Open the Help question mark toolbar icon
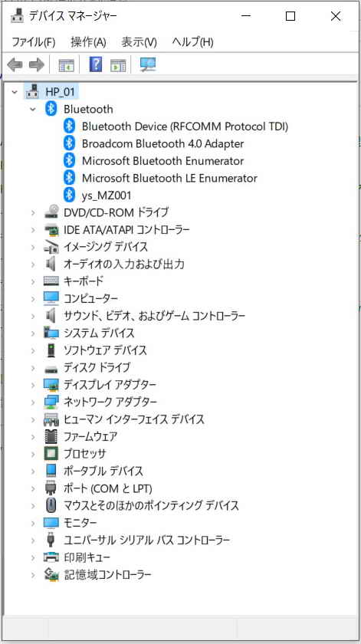The image size is (361, 644). pyautogui.click(x=95, y=64)
